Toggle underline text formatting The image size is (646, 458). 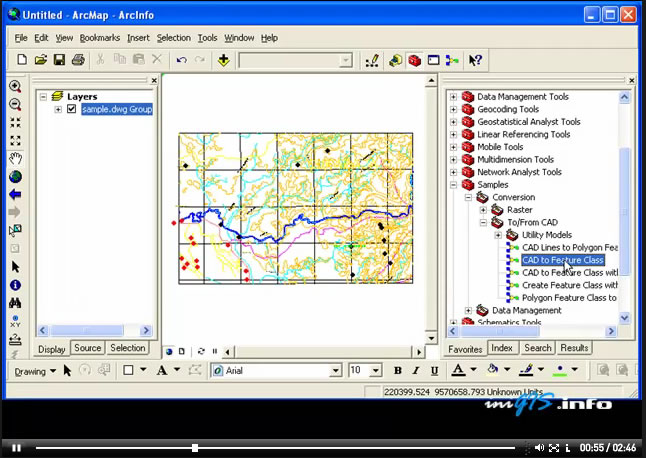click(x=434, y=371)
